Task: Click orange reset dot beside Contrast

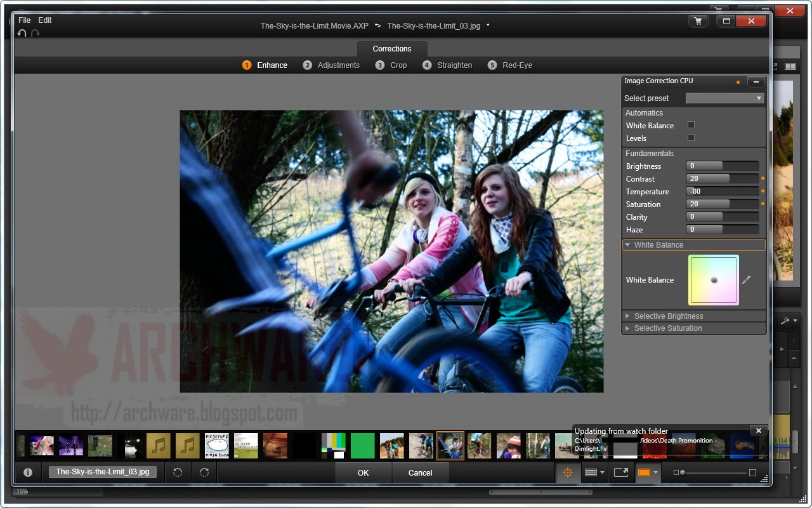Action: pos(763,178)
